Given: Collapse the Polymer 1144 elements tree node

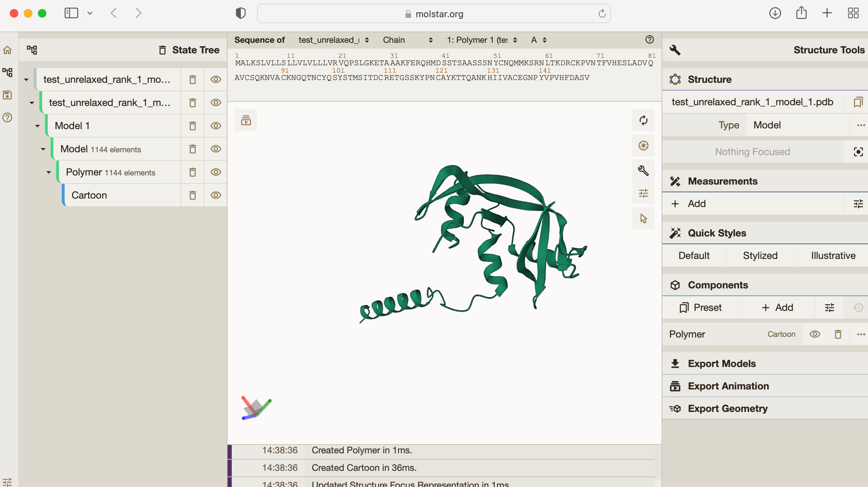Looking at the screenshot, I should click(49, 173).
